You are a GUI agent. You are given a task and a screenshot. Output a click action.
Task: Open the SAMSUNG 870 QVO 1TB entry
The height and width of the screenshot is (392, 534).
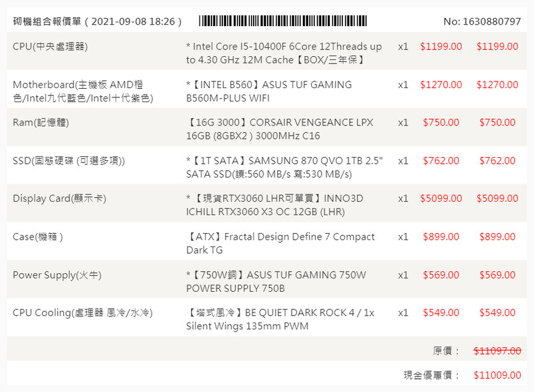[x=284, y=168]
